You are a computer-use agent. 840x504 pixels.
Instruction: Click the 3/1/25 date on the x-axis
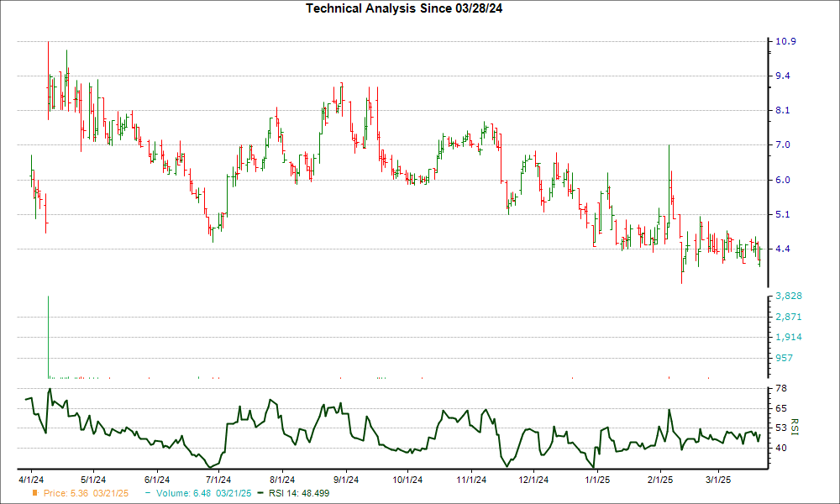(x=718, y=480)
